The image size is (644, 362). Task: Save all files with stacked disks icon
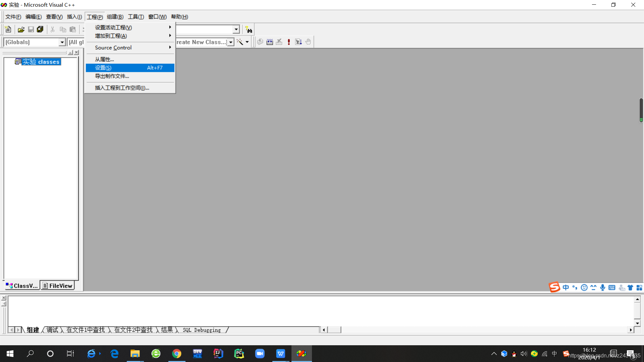pos(40,29)
